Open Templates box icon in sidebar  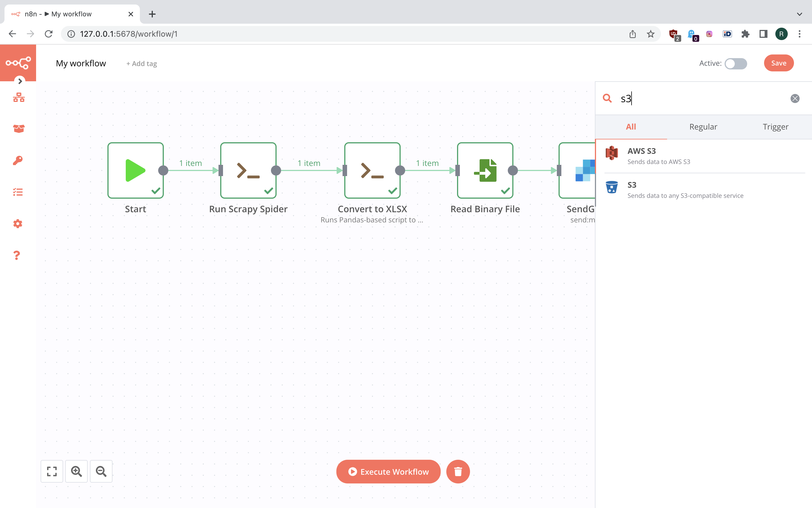[19, 128]
